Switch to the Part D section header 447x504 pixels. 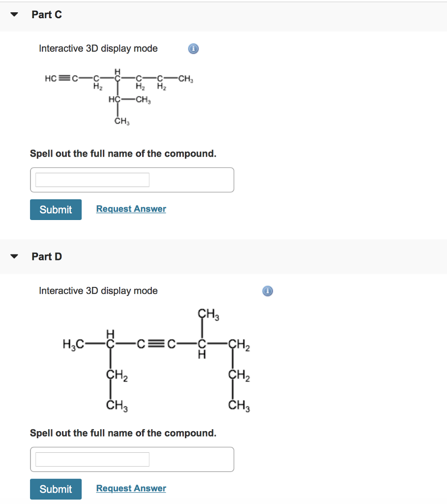pyautogui.click(x=47, y=256)
